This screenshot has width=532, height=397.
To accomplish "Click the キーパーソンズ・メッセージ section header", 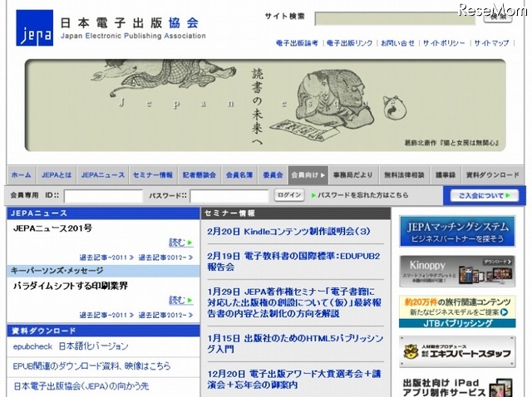I will click(x=103, y=271).
